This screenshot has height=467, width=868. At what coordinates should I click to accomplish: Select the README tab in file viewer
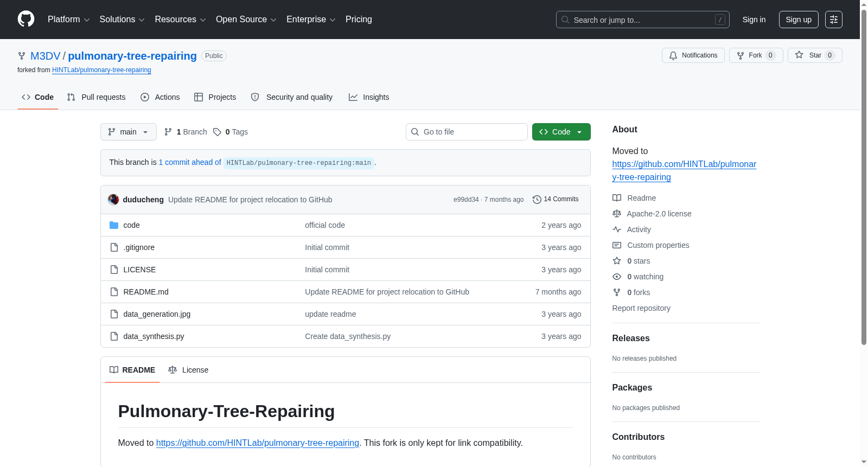(132, 370)
